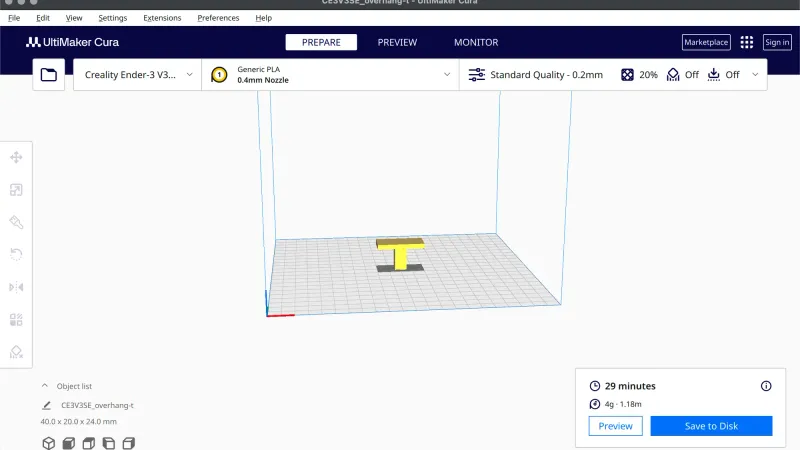Click the Preview button
Screen dimensions: 800x450
(x=615, y=426)
